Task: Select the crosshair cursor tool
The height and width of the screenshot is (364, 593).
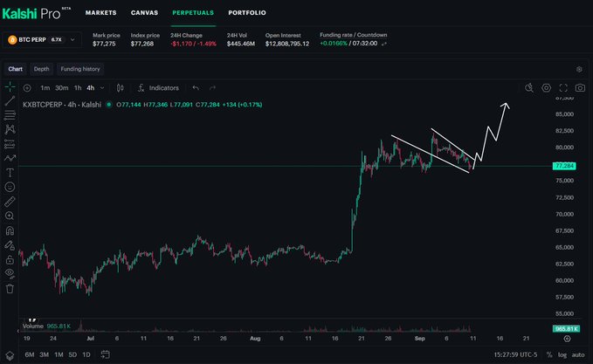Action: [x=10, y=87]
